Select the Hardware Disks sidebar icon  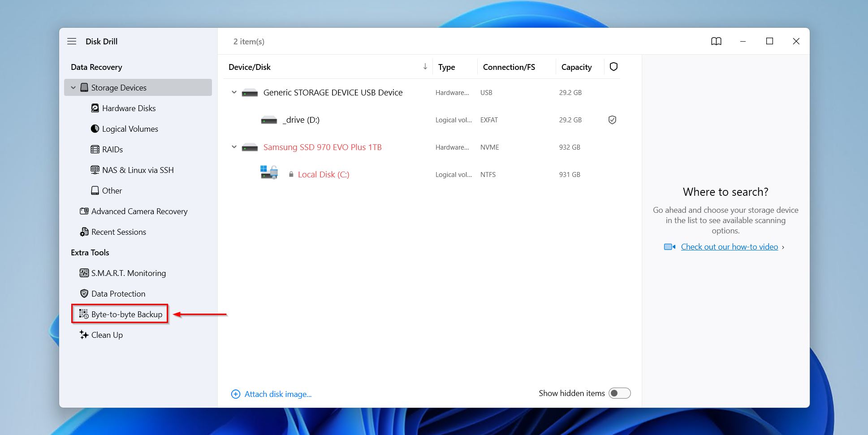coord(95,108)
